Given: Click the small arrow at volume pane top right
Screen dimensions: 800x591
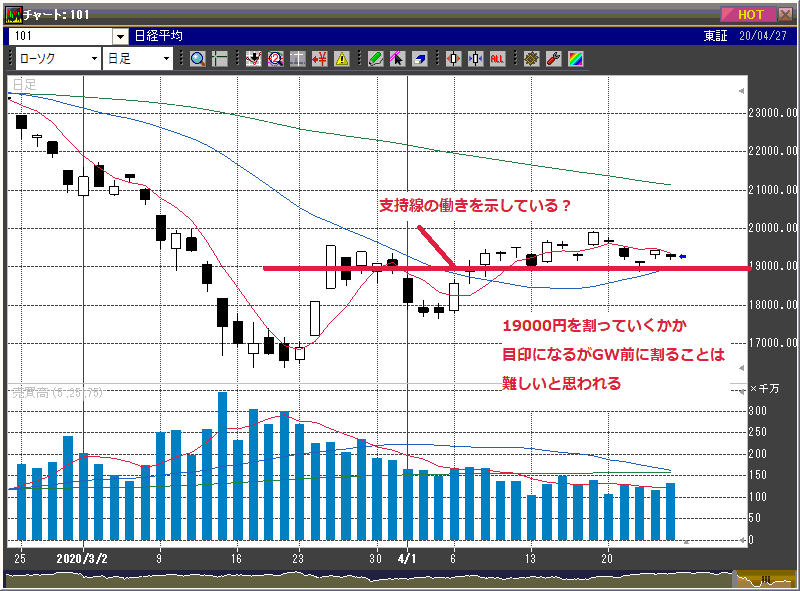Looking at the screenshot, I should coord(741,392).
